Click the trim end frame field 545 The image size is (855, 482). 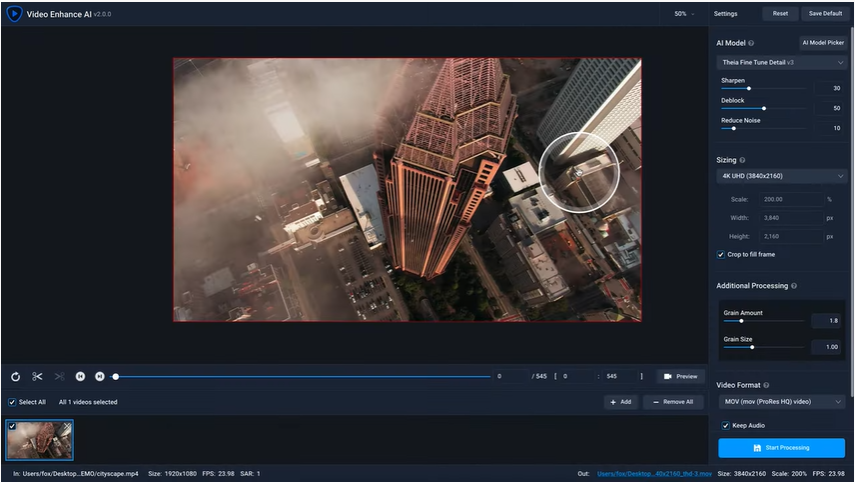click(x=619, y=376)
